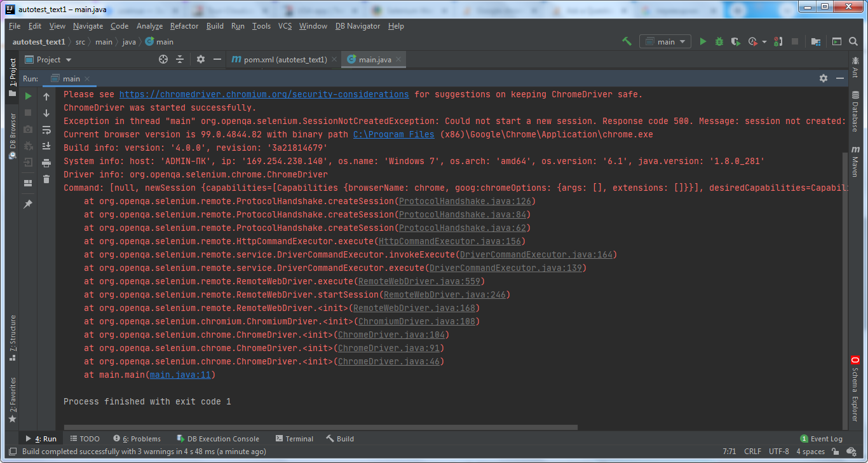Open RemoteWebDriver.java:559 link
The image size is (868, 463).
point(419,281)
